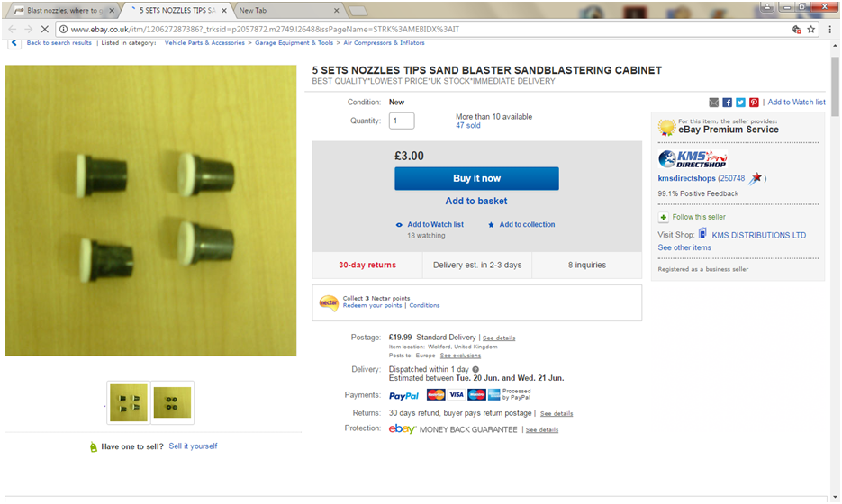The image size is (842, 504).
Task: Add to collection star link
Action: pos(521,224)
